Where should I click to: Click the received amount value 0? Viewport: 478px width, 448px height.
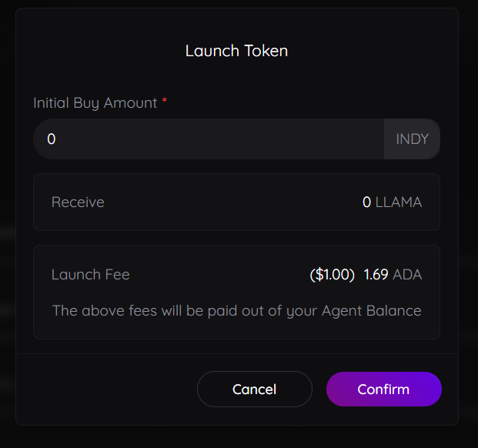(366, 202)
